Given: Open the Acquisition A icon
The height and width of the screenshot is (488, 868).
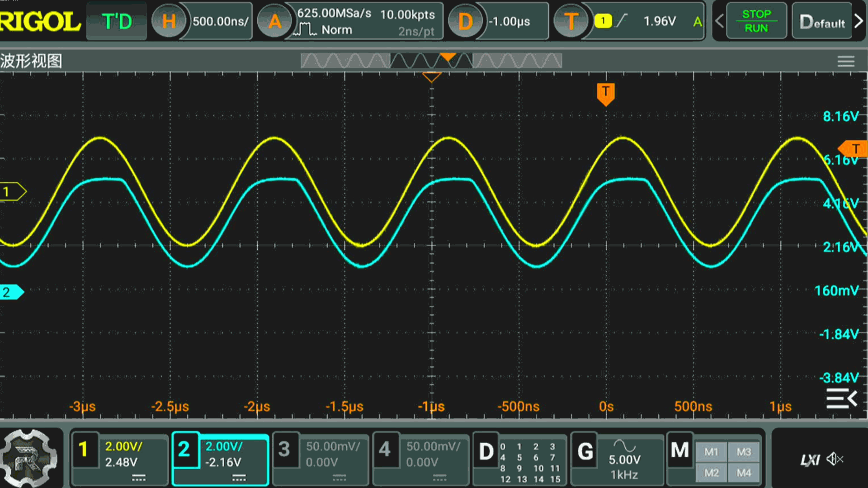Looking at the screenshot, I should [x=274, y=21].
